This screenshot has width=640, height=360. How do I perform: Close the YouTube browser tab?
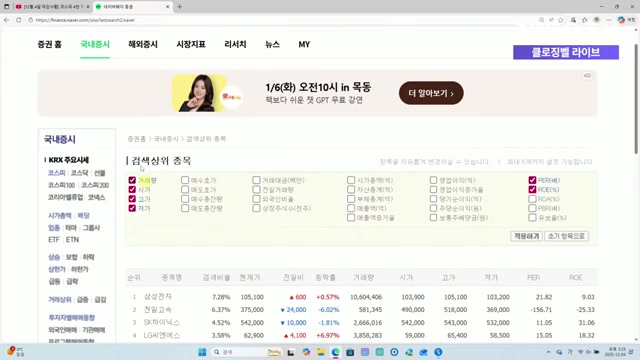tap(88, 7)
